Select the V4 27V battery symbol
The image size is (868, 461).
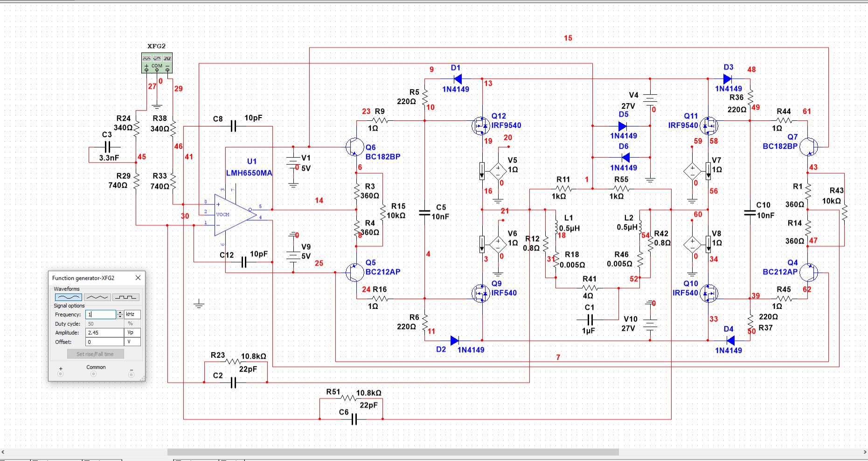(x=650, y=98)
